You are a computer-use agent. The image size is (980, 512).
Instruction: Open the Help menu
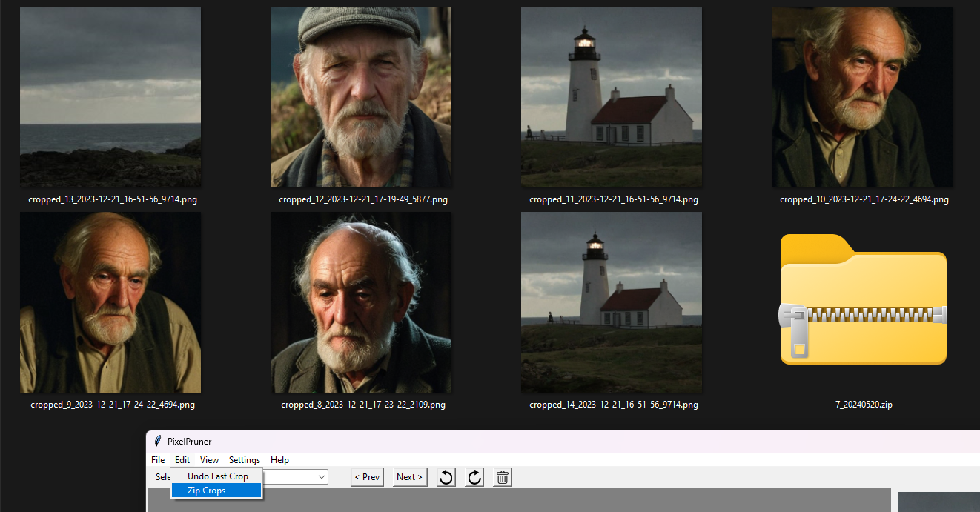(x=279, y=460)
